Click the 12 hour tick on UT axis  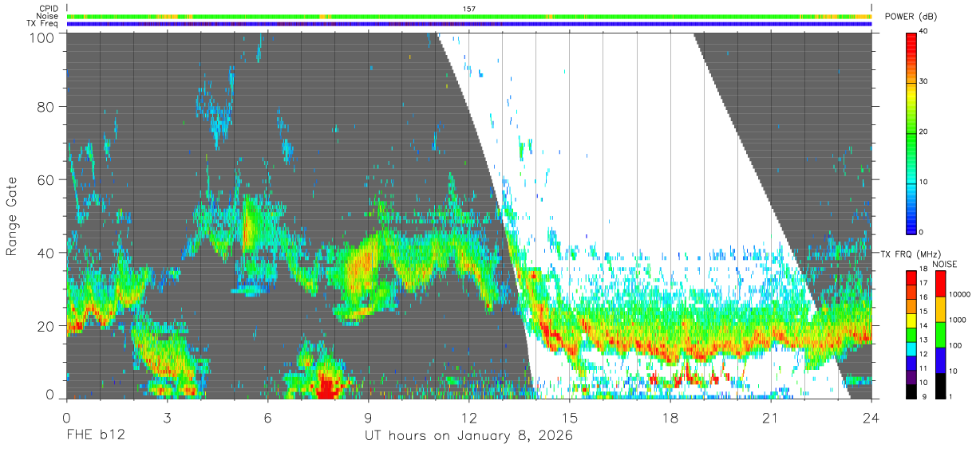pos(468,418)
